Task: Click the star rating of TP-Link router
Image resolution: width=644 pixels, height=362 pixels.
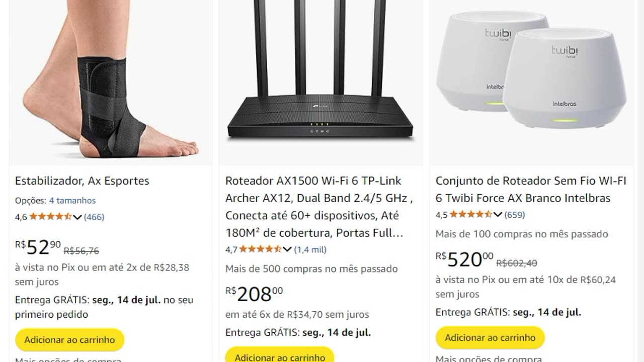Action: click(261, 249)
